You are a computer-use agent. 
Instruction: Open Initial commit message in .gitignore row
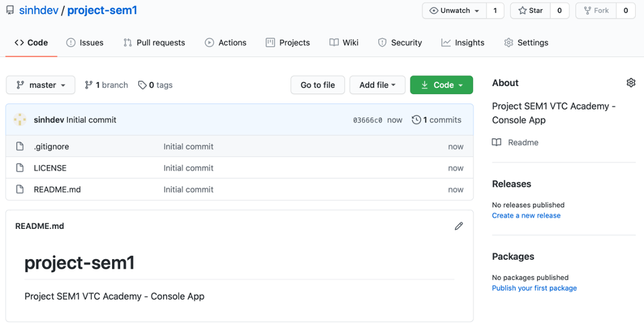click(x=189, y=147)
